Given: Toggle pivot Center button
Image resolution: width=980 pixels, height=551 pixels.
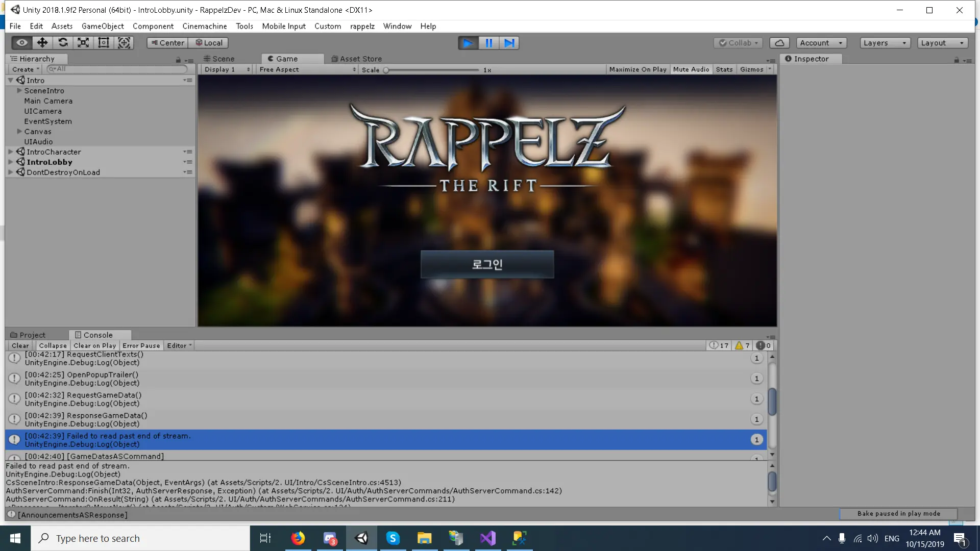Looking at the screenshot, I should coord(167,43).
